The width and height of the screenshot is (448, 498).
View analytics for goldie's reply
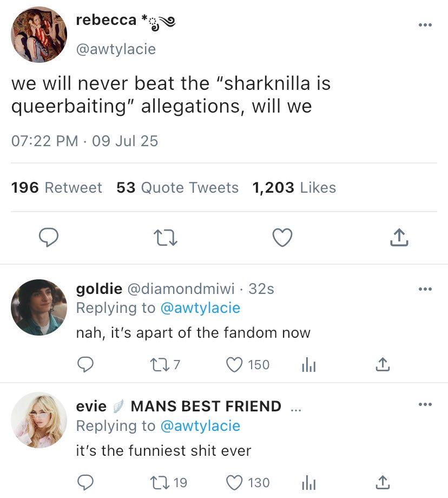(x=307, y=365)
